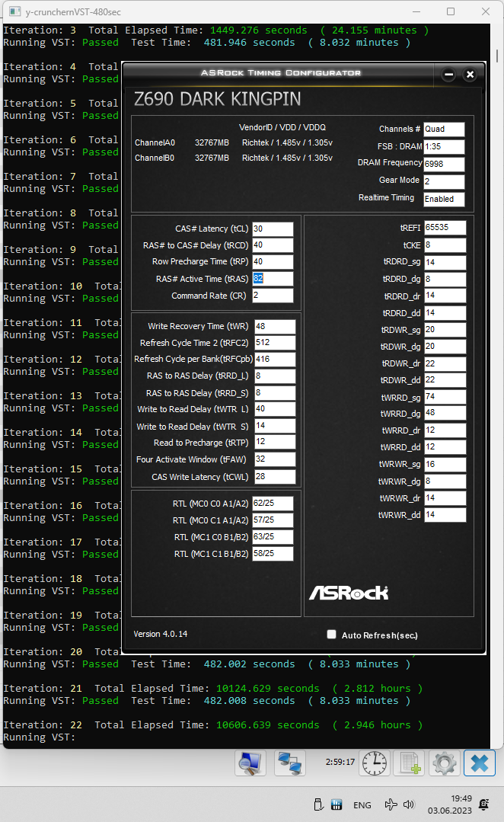Viewport: 504px width, 822px height.
Task: Click '10606.639 seconds' in terminal iteration 22
Action: click(268, 725)
